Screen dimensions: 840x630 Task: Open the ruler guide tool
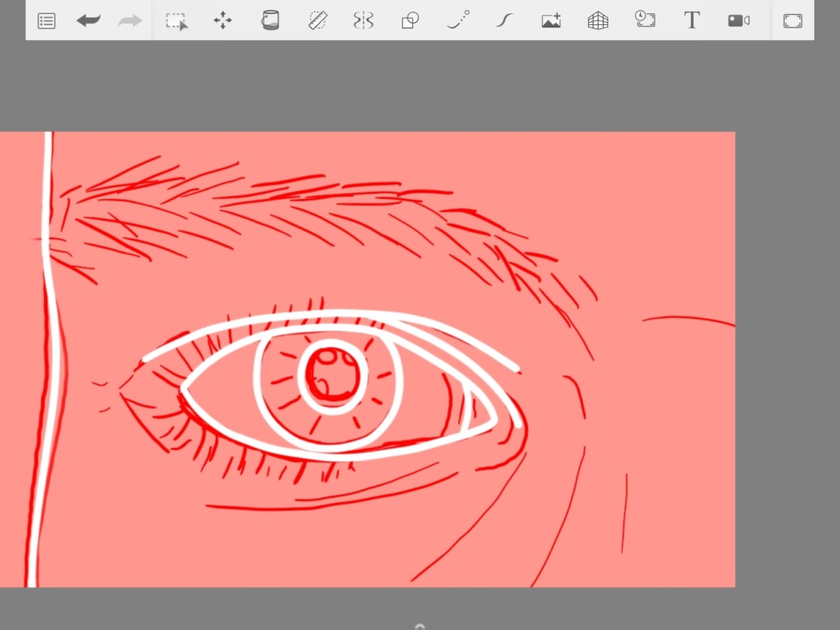click(x=317, y=20)
